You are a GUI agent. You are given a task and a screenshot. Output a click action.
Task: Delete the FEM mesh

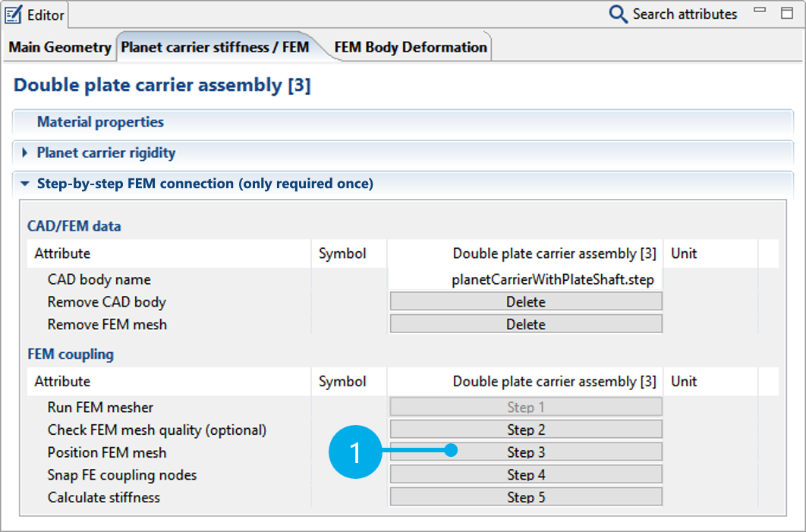525,324
